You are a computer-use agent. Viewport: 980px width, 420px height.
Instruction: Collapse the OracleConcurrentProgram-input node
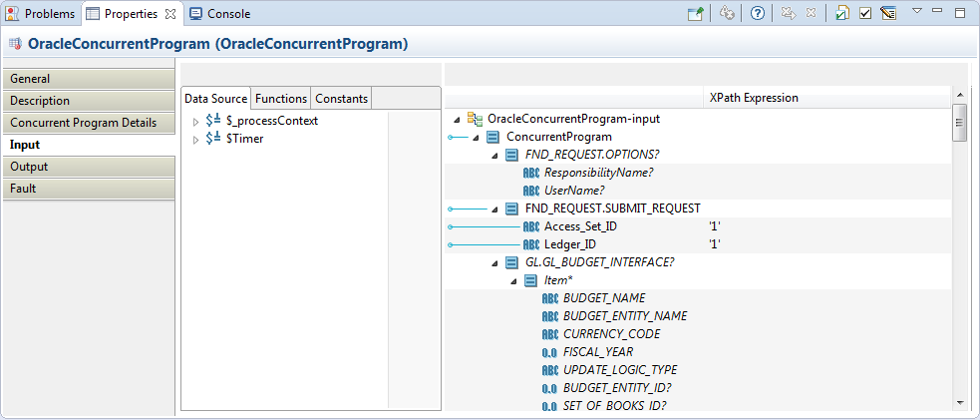coord(457,119)
